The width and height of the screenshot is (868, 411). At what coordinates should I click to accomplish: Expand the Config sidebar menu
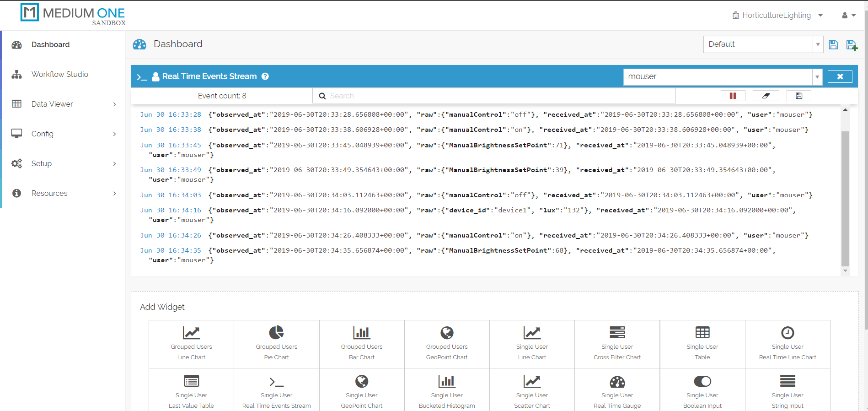tap(63, 134)
